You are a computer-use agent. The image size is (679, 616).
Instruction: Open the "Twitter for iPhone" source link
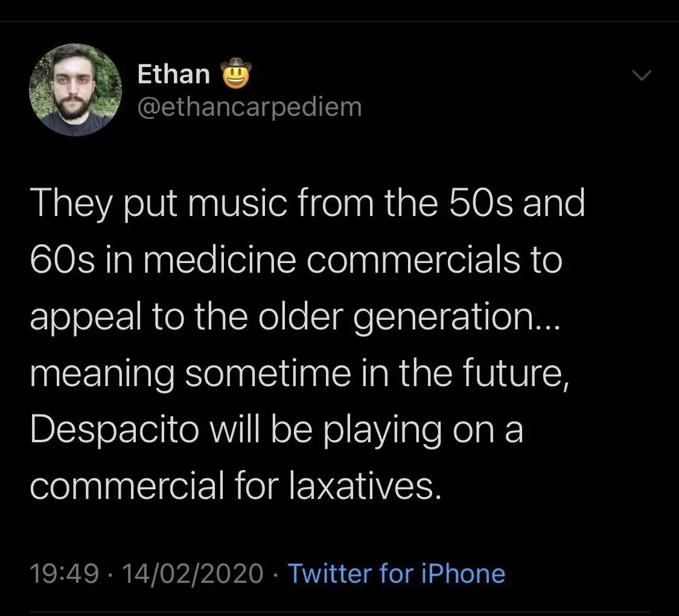point(396,573)
